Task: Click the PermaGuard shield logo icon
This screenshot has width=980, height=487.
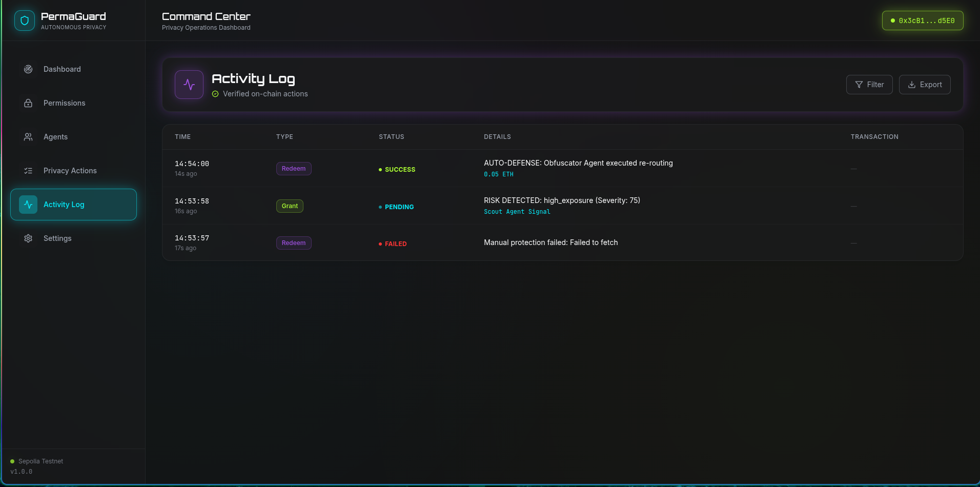Action: [x=25, y=21]
